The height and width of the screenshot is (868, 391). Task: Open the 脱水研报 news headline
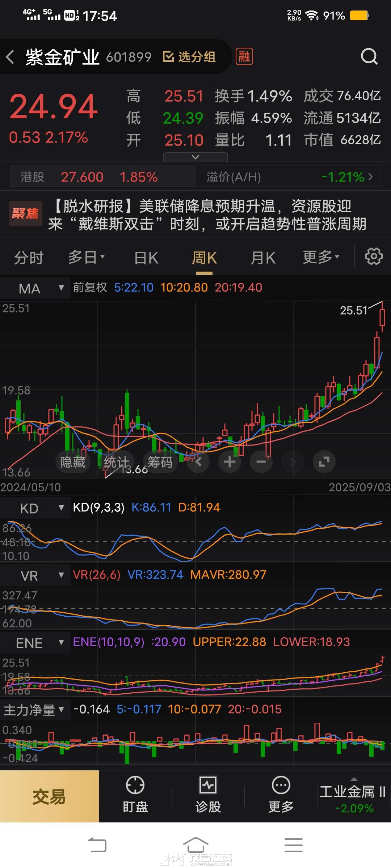pos(207,215)
